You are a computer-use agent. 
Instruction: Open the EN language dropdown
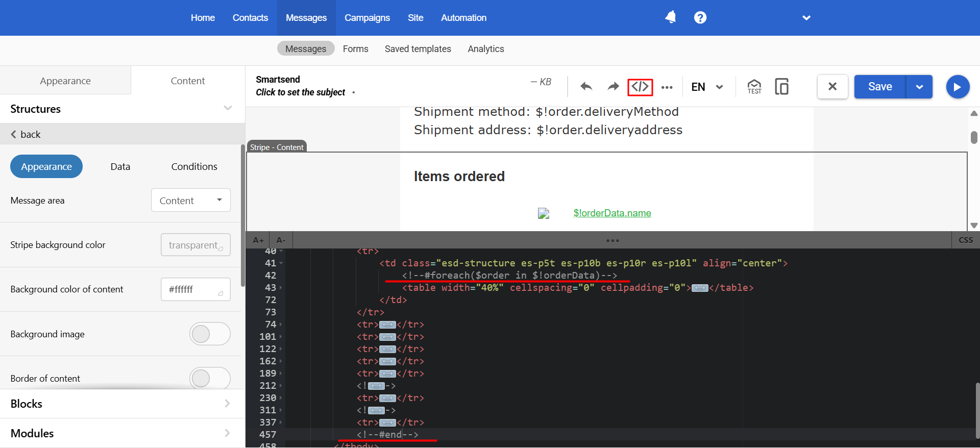point(707,87)
